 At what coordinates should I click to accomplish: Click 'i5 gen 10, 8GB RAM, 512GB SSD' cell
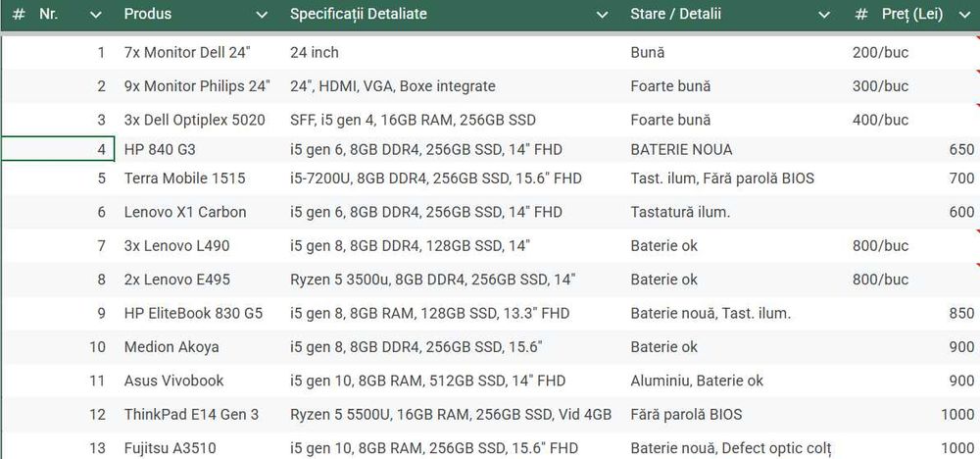tap(427, 381)
